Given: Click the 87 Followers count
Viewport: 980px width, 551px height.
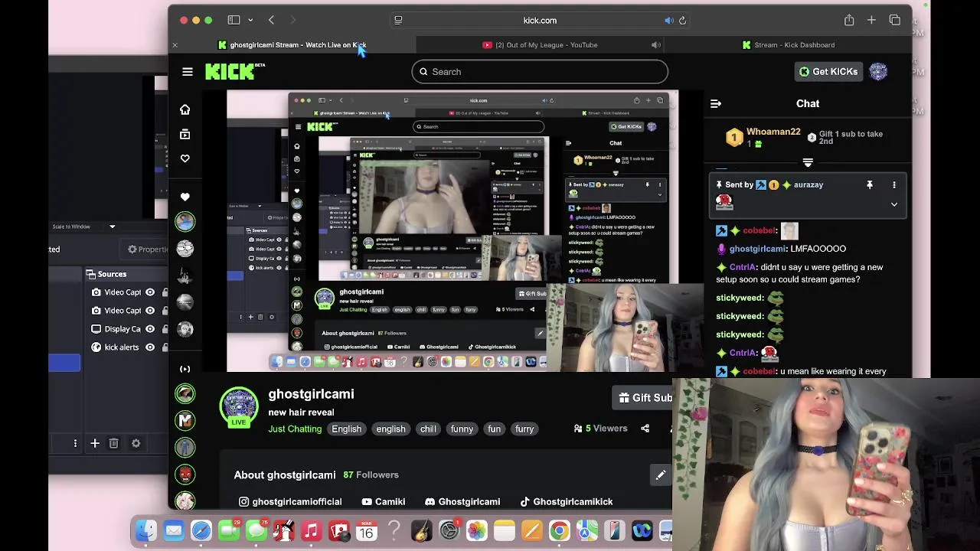Looking at the screenshot, I should 371,474.
